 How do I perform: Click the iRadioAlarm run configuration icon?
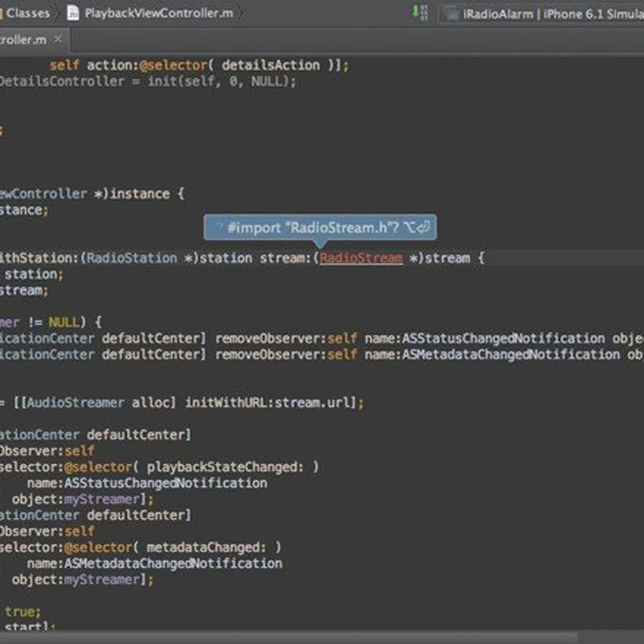[x=451, y=14]
